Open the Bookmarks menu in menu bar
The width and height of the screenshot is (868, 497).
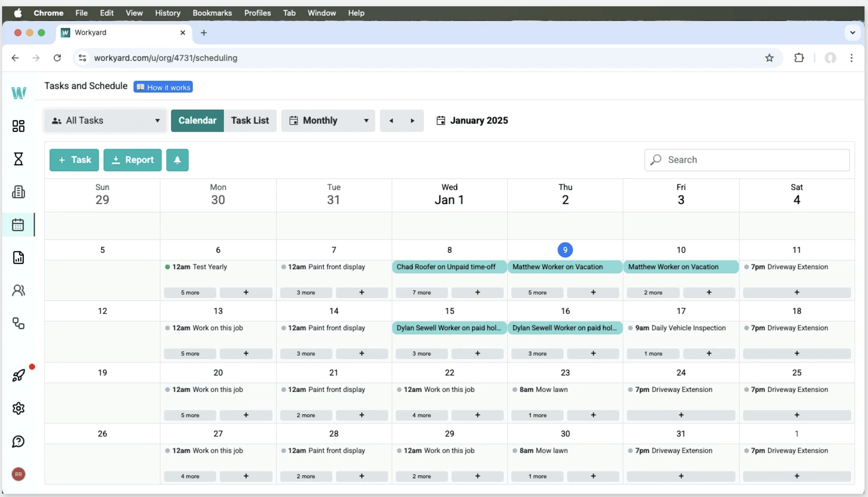click(212, 13)
